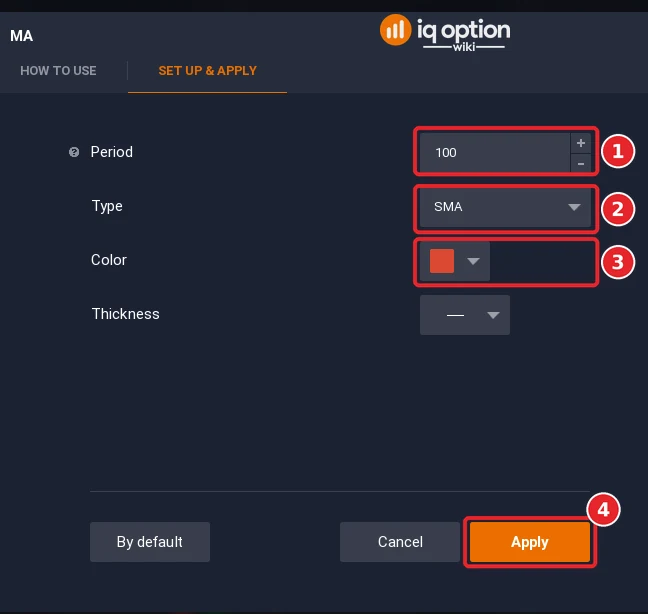
Task: Apply the MA indicator settings
Action: [x=530, y=542]
